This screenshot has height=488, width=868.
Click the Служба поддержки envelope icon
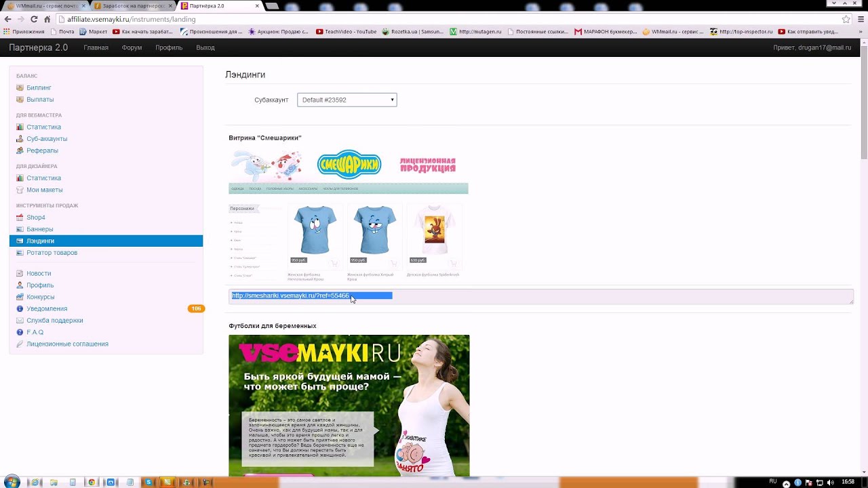point(20,321)
